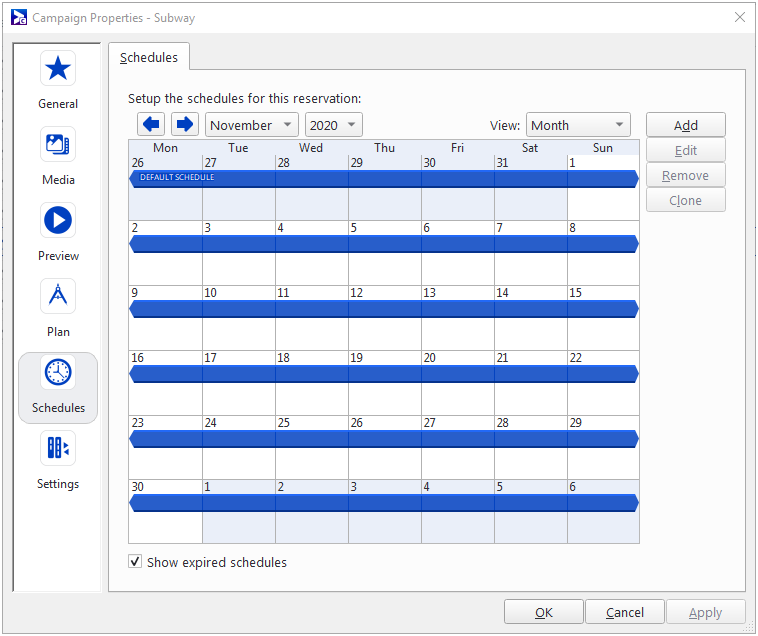Open the Plan compass icon
The image size is (758, 636).
click(x=58, y=297)
